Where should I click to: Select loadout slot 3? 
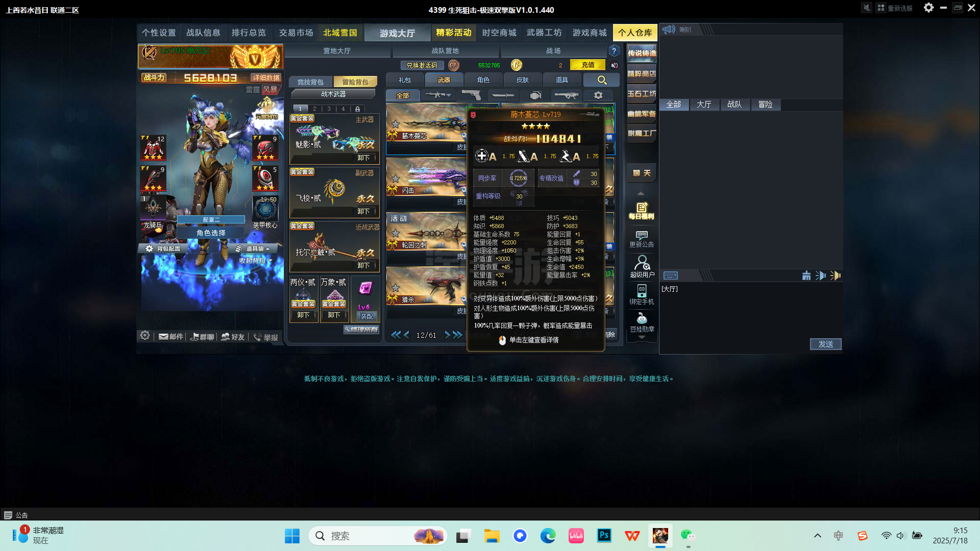coord(329,109)
